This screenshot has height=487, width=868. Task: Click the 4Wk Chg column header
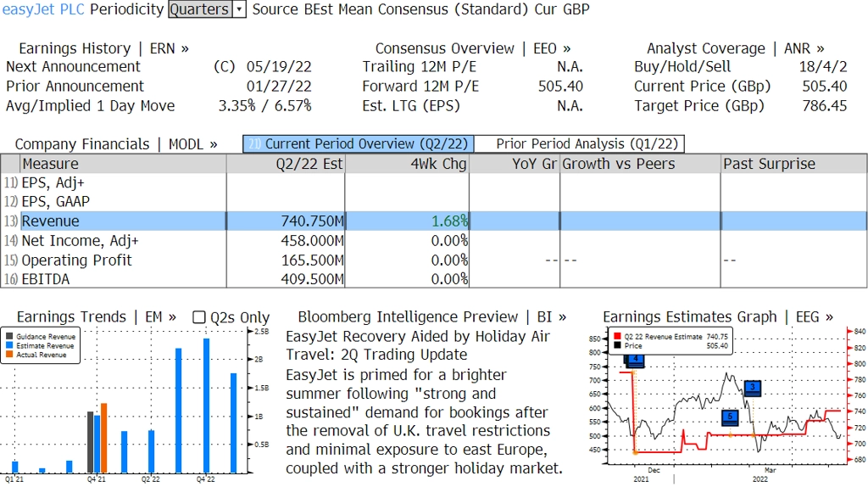407,164
